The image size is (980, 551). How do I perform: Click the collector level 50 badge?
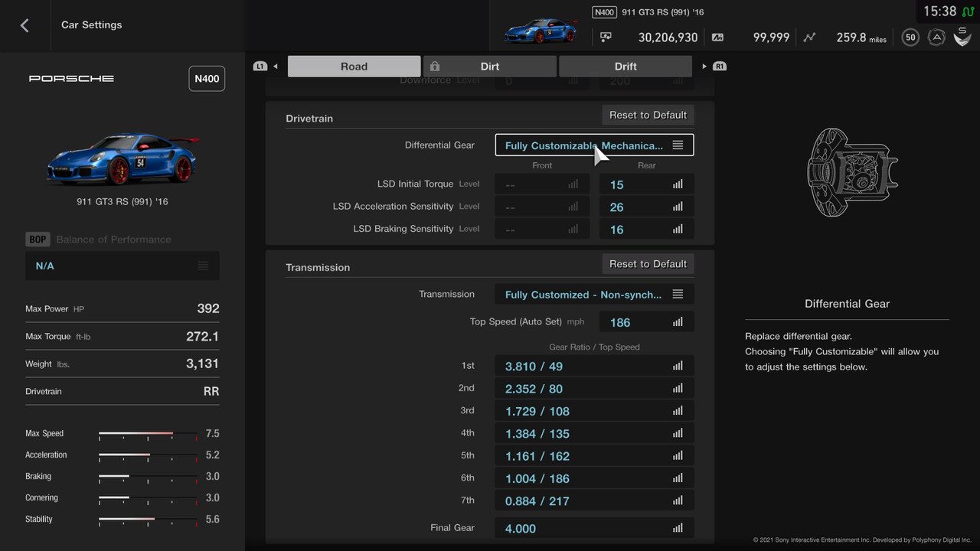pyautogui.click(x=910, y=37)
